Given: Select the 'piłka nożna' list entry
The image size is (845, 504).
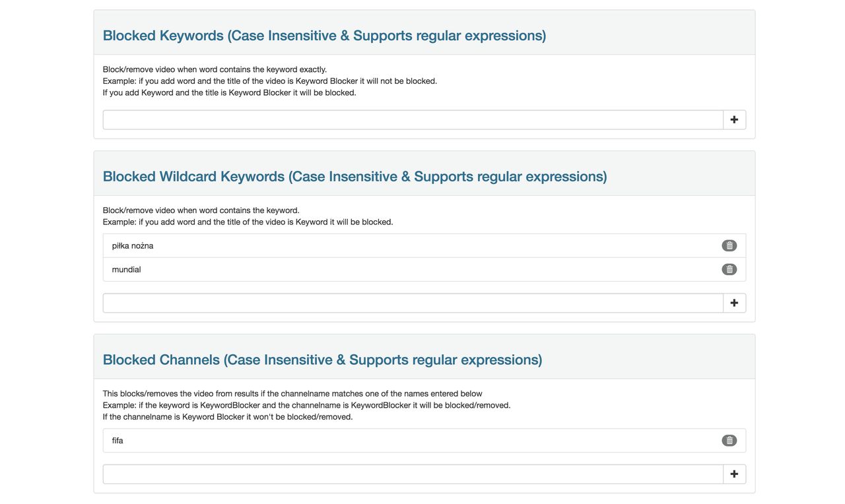Looking at the screenshot, I should [x=133, y=246].
